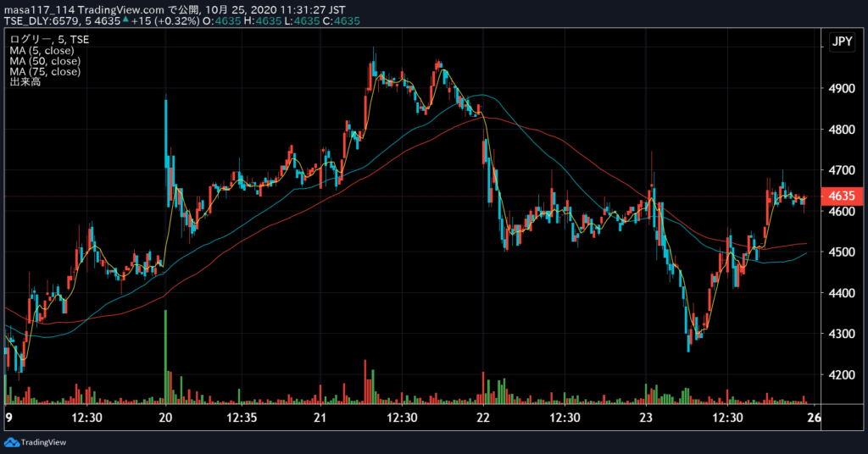Click the masa117_114 publisher name
Viewport: 868px width, 454px height.
pos(39,10)
